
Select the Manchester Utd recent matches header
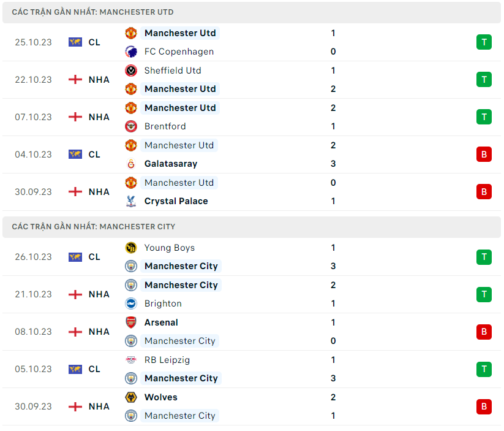[x=92, y=12]
